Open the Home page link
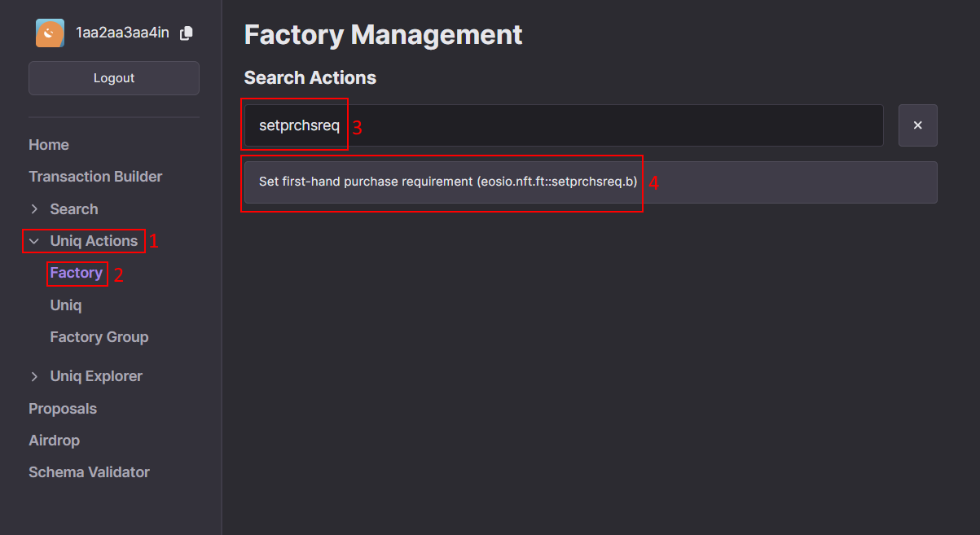 49,145
